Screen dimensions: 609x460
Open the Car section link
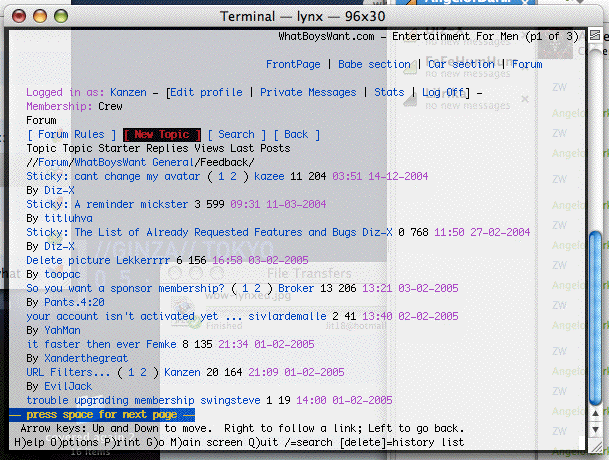click(x=461, y=64)
